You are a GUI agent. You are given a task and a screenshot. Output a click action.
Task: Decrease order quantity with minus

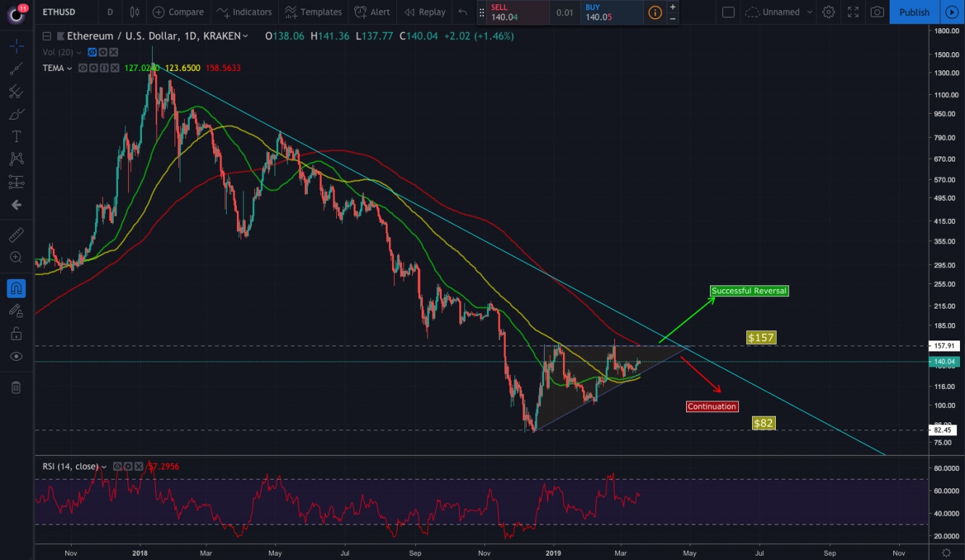(673, 18)
